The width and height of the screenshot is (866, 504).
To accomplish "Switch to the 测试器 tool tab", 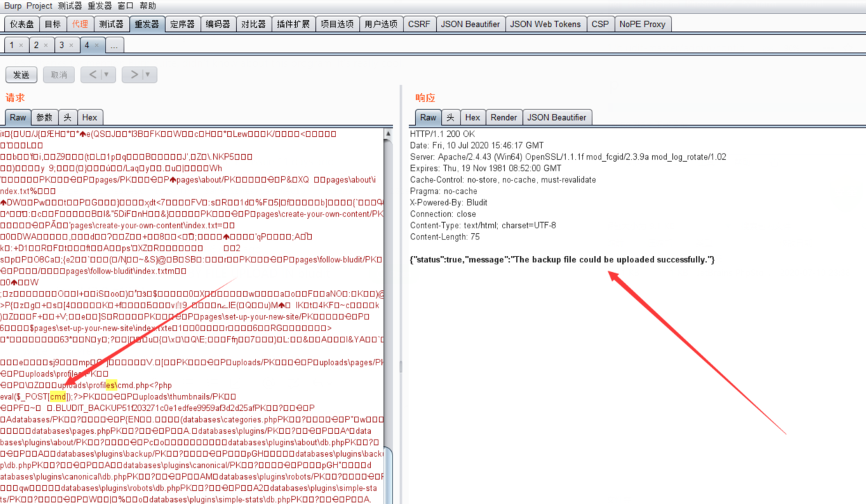I will point(111,24).
